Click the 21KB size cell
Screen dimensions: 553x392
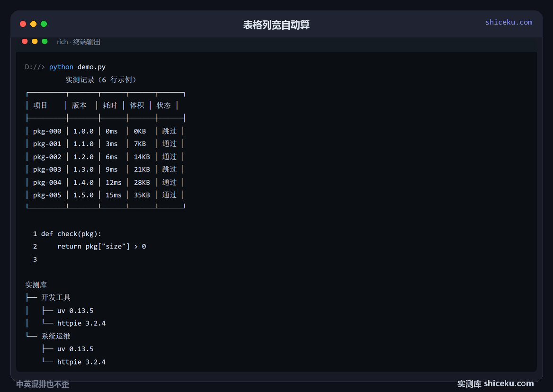(142, 169)
